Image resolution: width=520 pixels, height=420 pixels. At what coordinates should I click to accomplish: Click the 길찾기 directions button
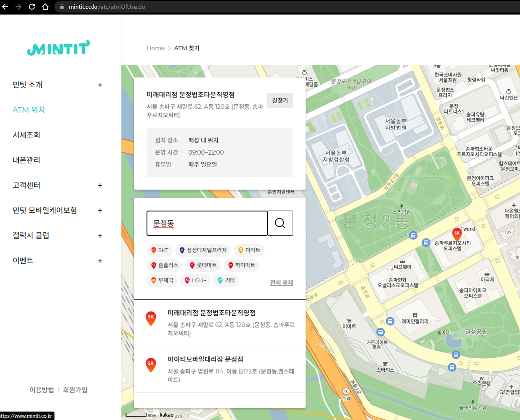pos(280,101)
